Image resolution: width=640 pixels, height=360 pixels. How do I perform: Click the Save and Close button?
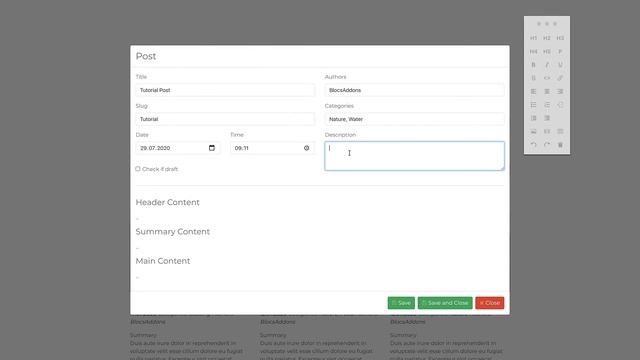coord(445,303)
